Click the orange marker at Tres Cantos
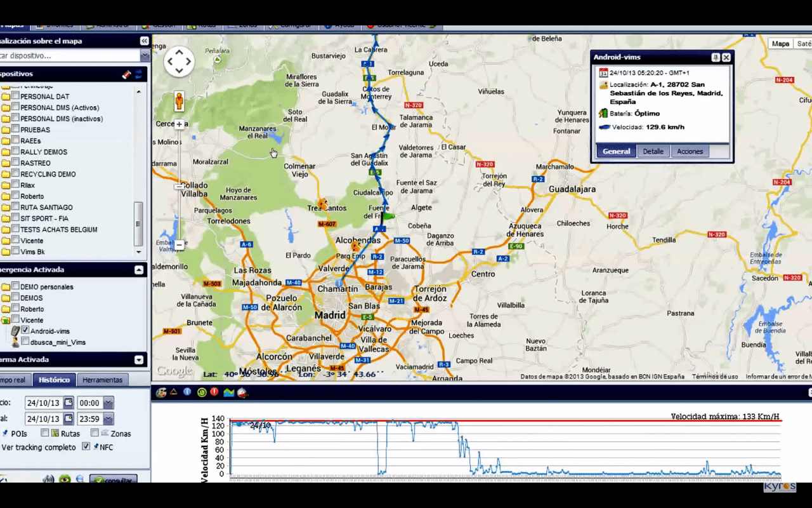Image resolution: width=812 pixels, height=508 pixels. click(x=324, y=204)
